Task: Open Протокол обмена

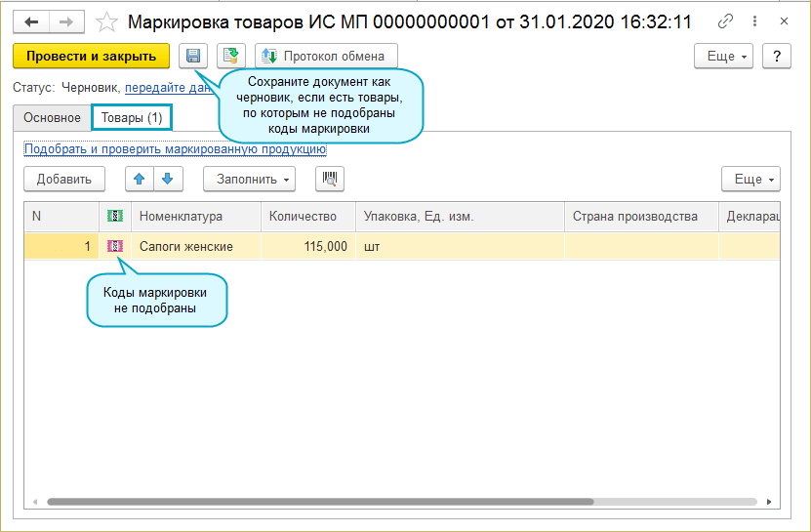Action: (326, 56)
